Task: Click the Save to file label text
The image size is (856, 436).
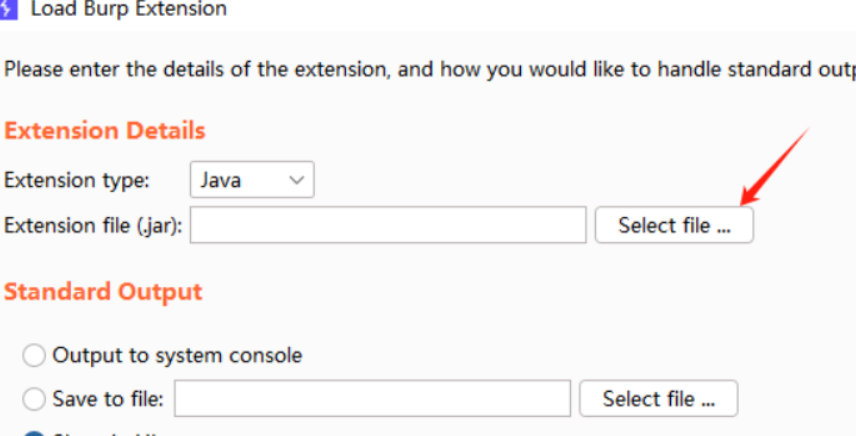Action: point(109,399)
